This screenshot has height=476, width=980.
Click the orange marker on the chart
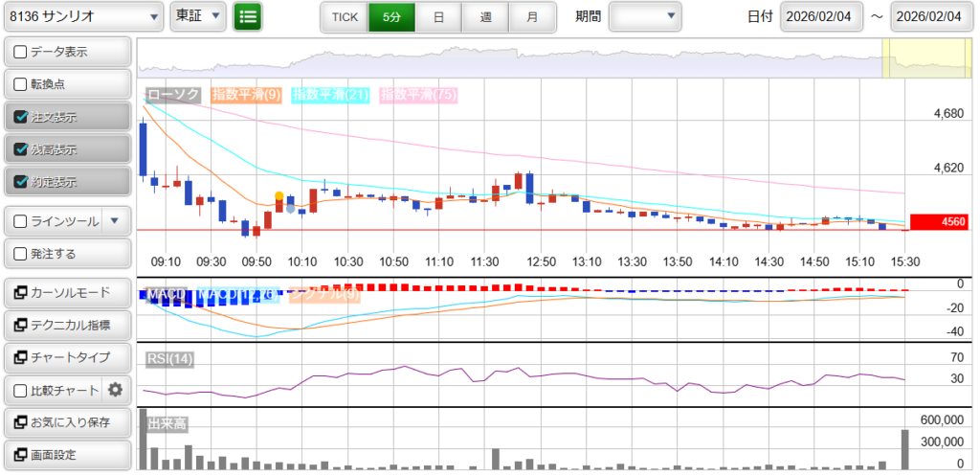tap(278, 196)
